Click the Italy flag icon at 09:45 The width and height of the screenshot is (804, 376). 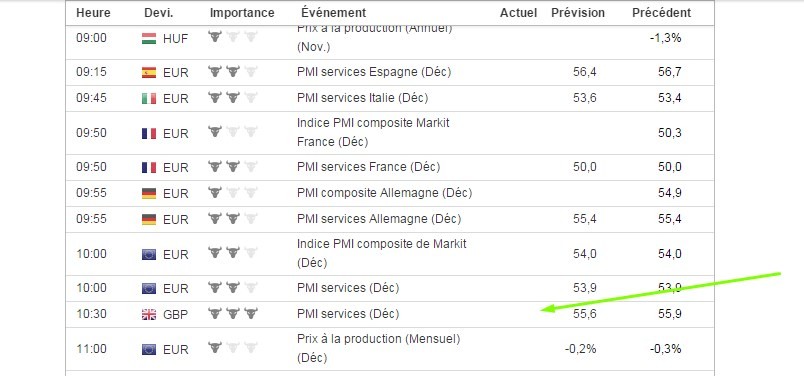pyautogui.click(x=149, y=98)
